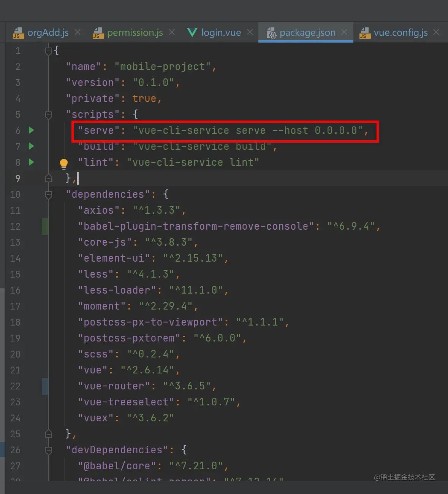The width and height of the screenshot is (448, 494).
Task: Click the "devDependencies" key
Action: pyautogui.click(x=117, y=450)
